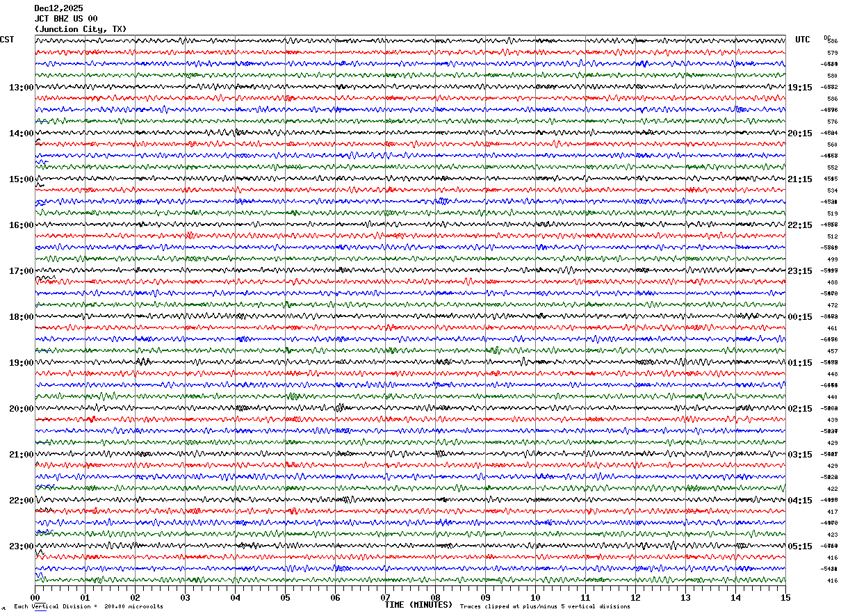The image size is (841, 616).
Task: Click minute tick label 01 on axis
Action: (x=85, y=597)
